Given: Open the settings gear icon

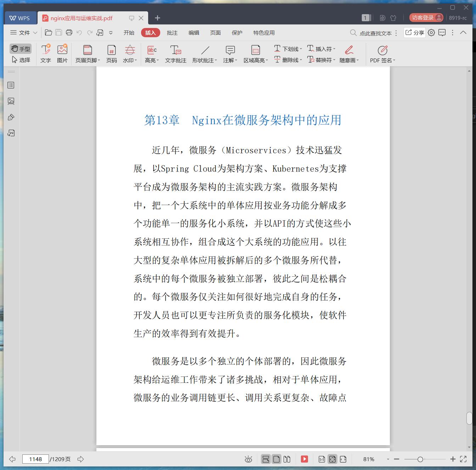Looking at the screenshot, I should (431, 33).
